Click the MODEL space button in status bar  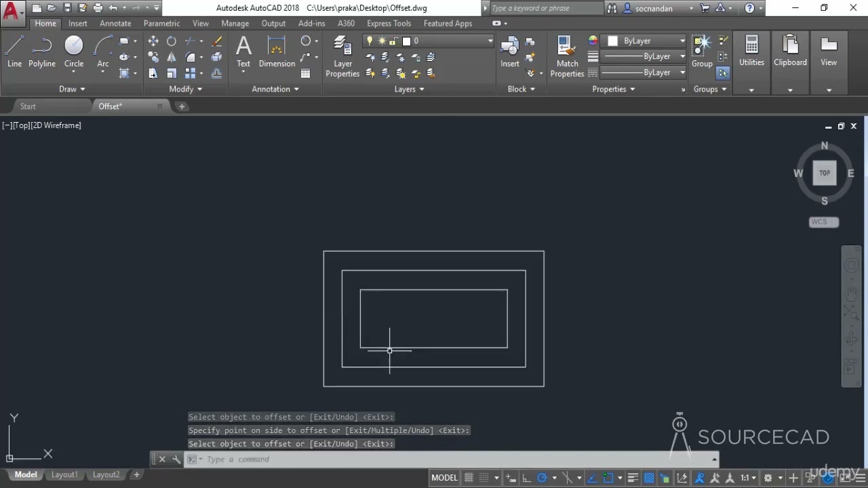(444, 478)
